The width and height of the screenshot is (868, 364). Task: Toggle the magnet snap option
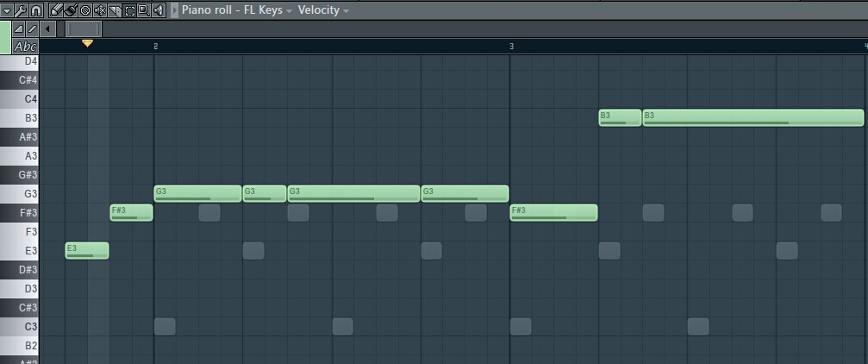[35, 10]
